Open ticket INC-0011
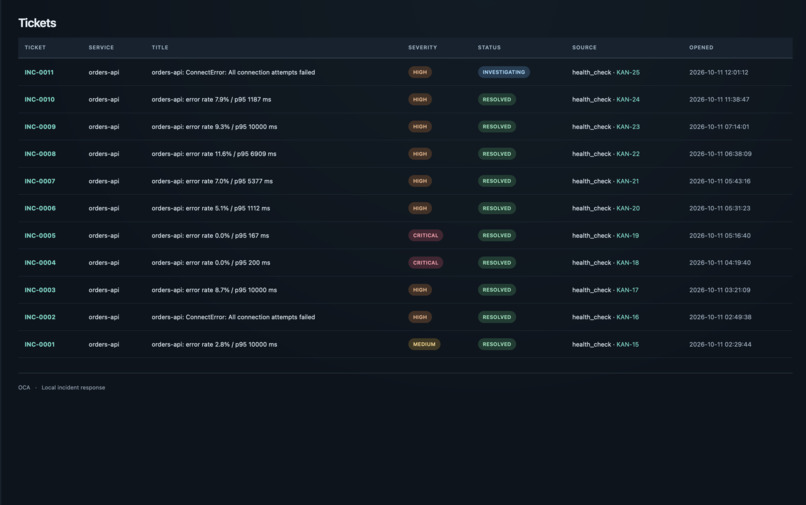This screenshot has width=806, height=505. click(39, 73)
